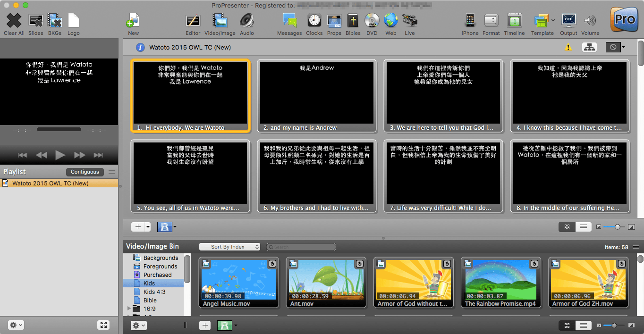Click the Contiguous button in Playlist

(85, 172)
